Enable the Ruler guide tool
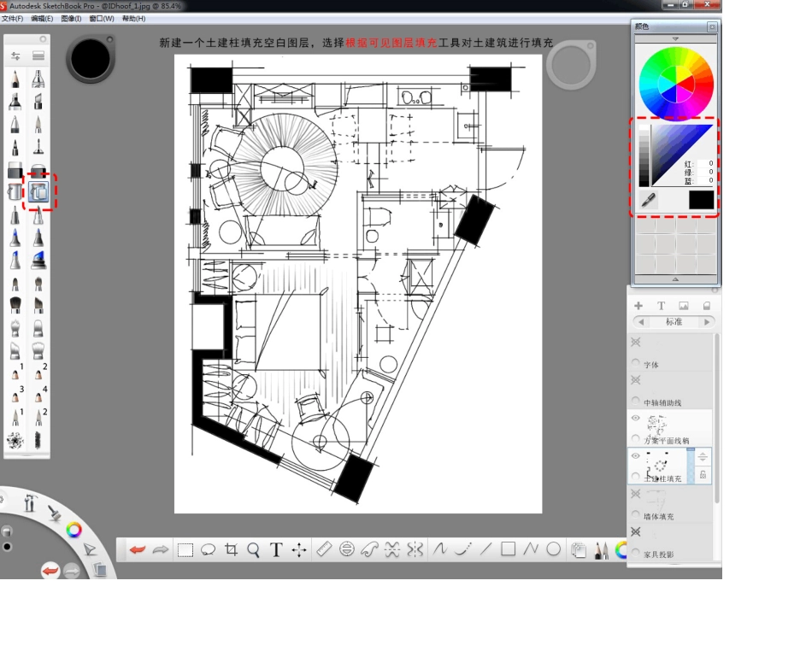The height and width of the screenshot is (651, 812). 324,549
